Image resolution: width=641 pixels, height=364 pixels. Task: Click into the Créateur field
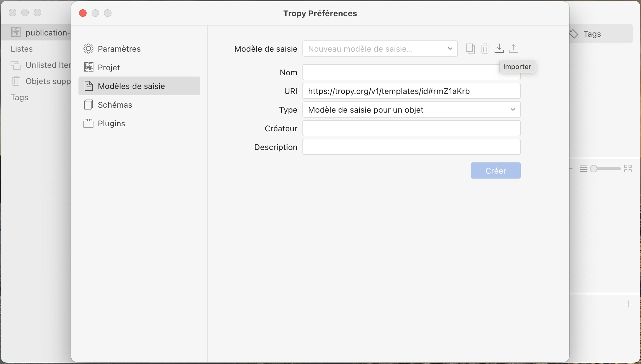[x=411, y=128]
